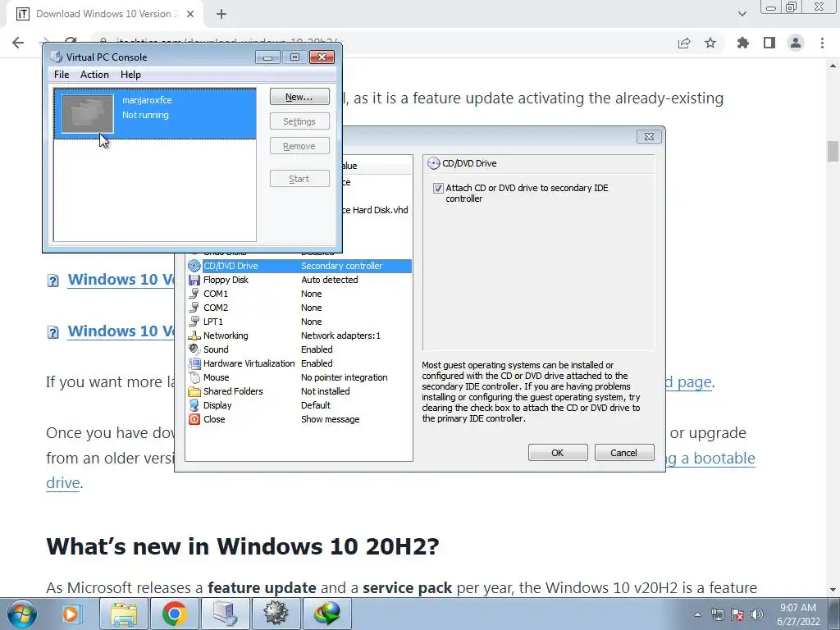Click the New... button in Virtual PC Console

(299, 97)
